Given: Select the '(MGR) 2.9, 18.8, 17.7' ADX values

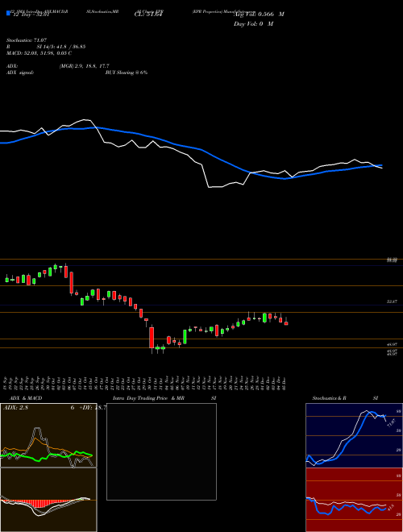Looking at the screenshot, I should point(84,66).
